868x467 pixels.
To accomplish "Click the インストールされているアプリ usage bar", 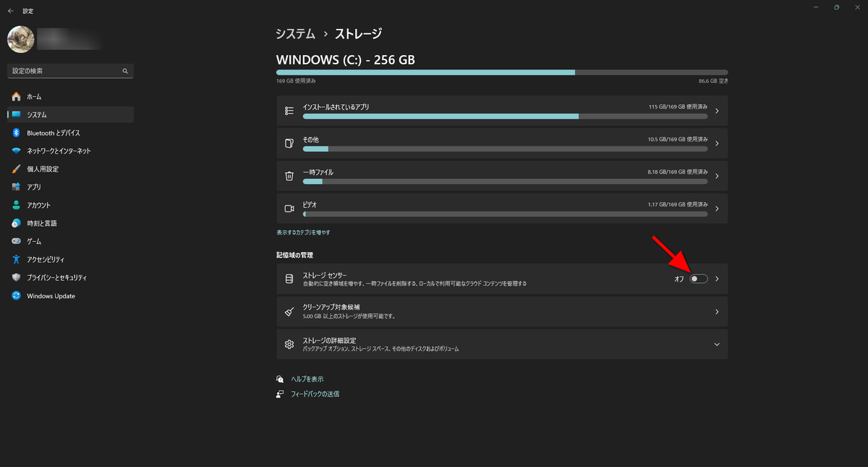I will pos(505,116).
